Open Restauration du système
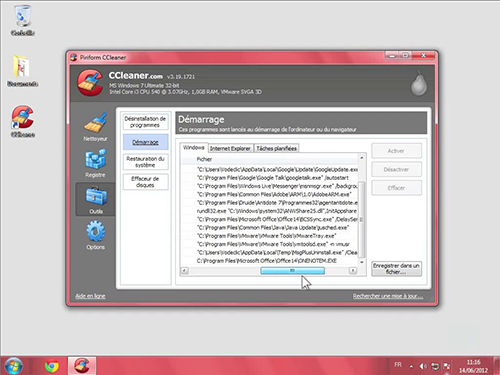This screenshot has height=375, width=500. click(x=145, y=162)
